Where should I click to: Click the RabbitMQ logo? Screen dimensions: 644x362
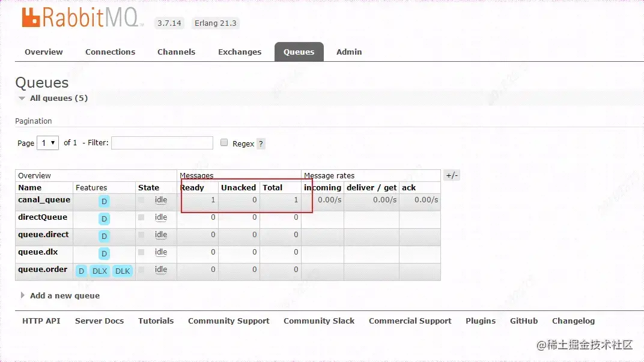pyautogui.click(x=82, y=17)
